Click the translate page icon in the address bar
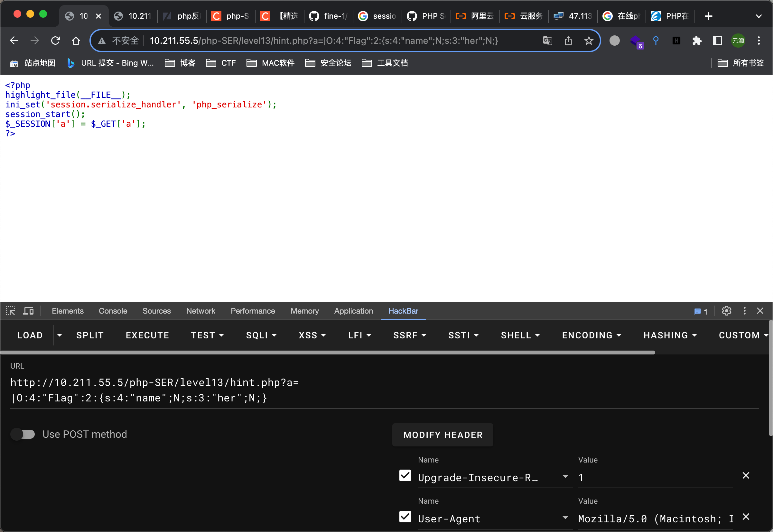Image resolution: width=773 pixels, height=532 pixels. (x=548, y=41)
